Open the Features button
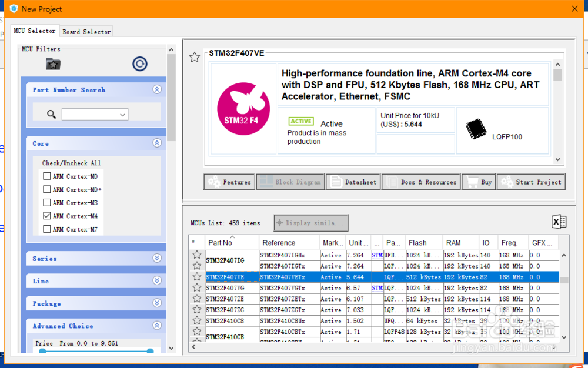The width and height of the screenshot is (588, 368). point(229,182)
